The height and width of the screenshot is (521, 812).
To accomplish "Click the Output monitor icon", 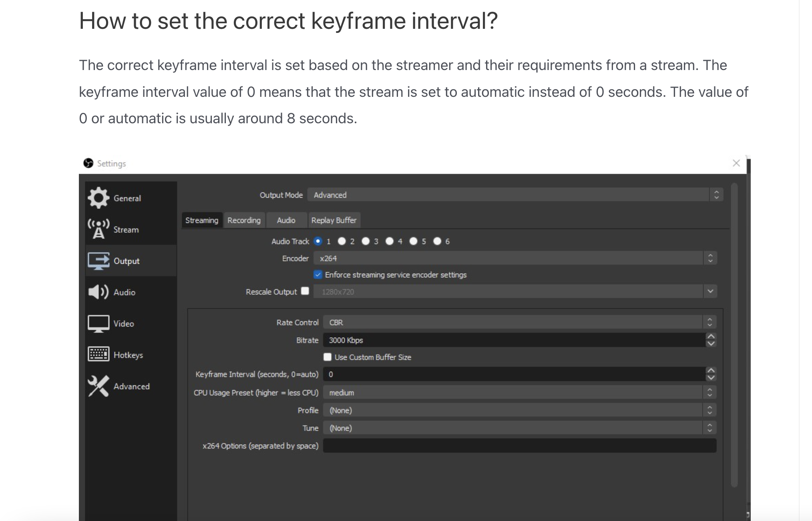I will click(x=98, y=261).
